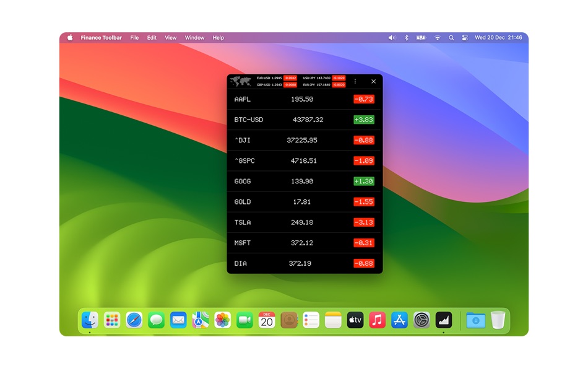Screen dimensions: 588x368
Task: Open Music from the Dock
Action: pos(378,320)
